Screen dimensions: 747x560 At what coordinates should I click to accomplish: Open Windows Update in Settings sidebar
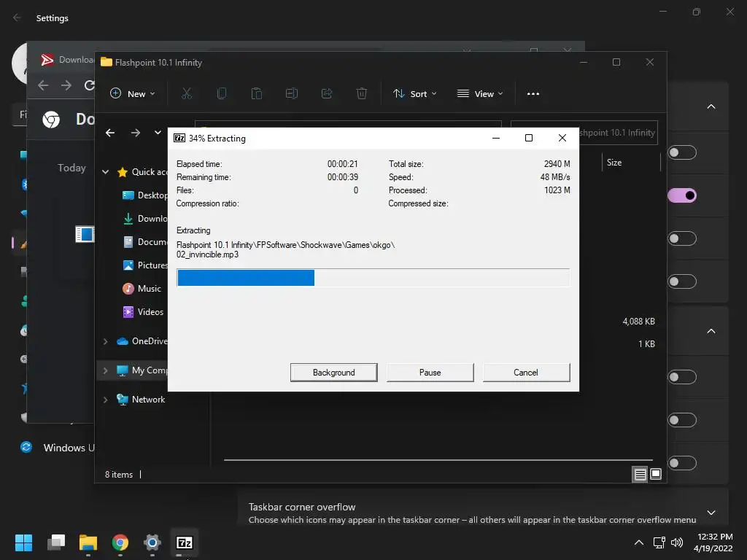[x=57, y=448]
